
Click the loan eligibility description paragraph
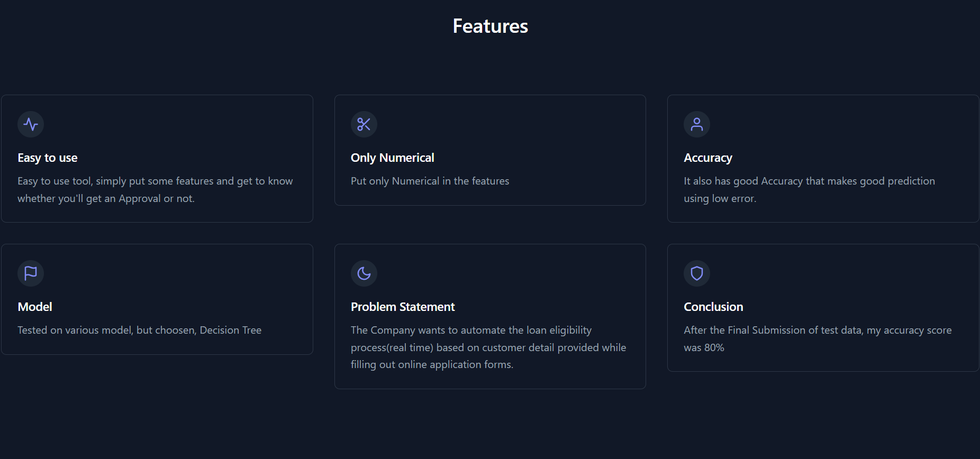coord(488,347)
